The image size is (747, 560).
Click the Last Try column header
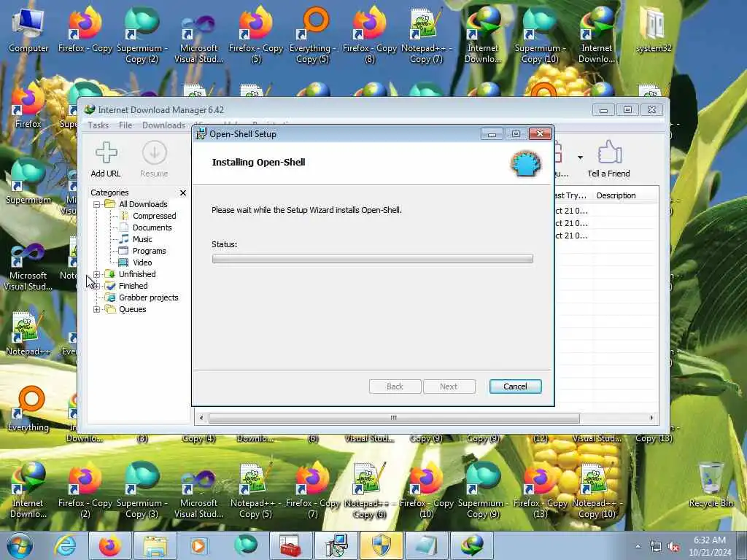[x=572, y=195]
